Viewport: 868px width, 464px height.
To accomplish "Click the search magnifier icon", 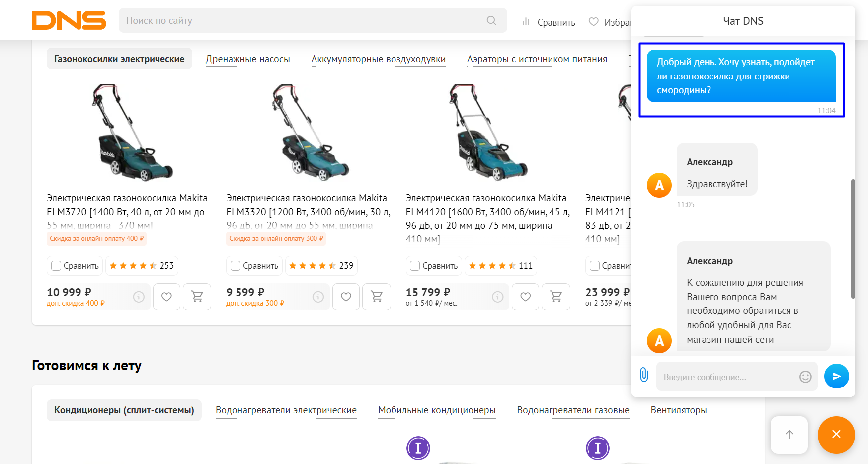I will click(x=491, y=20).
